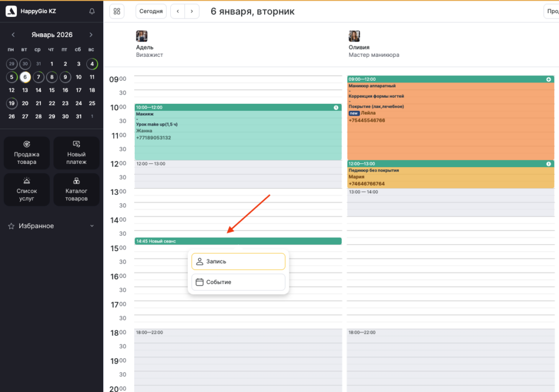Click the info icon on Жанна's appointment
Image resolution: width=559 pixels, height=392 pixels.
click(x=336, y=108)
